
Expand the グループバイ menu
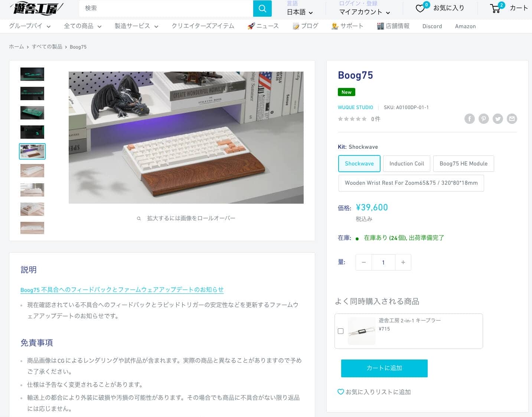click(30, 26)
